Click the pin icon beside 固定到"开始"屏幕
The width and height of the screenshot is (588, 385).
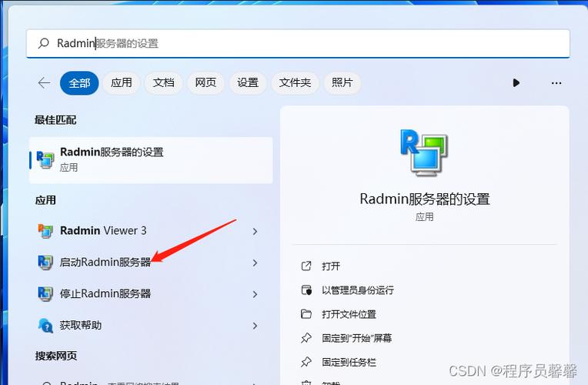(306, 338)
